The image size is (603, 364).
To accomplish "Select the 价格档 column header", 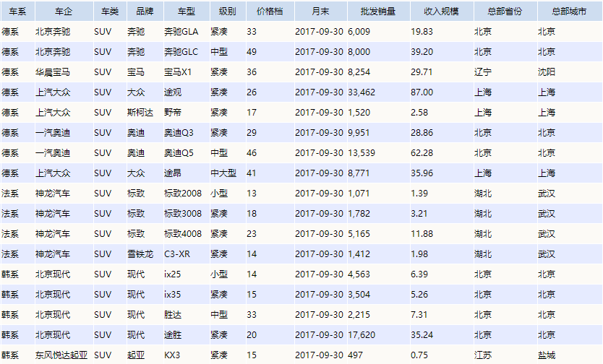I will [270, 12].
